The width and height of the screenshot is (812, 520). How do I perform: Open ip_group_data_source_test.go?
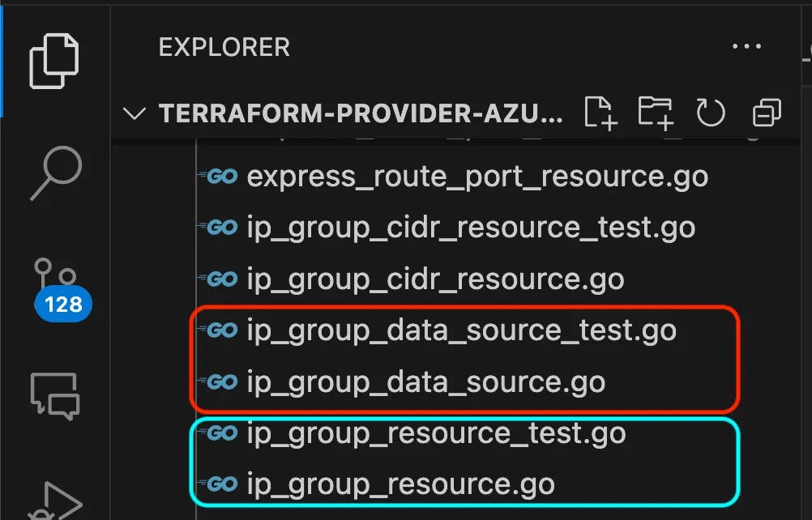(462, 330)
